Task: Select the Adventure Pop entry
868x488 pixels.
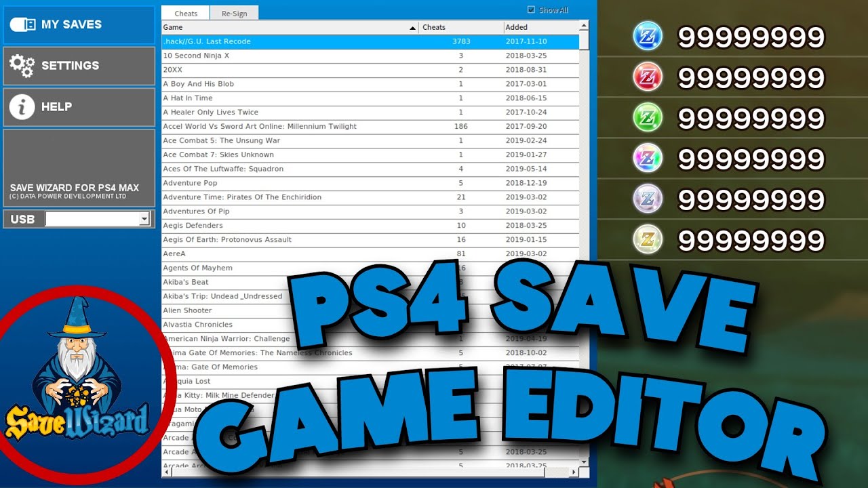Action: click(370, 183)
